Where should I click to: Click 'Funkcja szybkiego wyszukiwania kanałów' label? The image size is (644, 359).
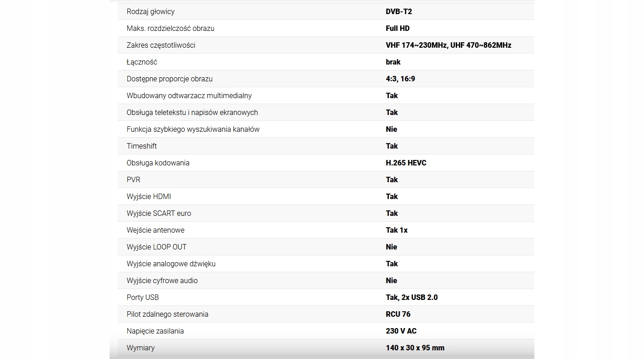(x=193, y=129)
